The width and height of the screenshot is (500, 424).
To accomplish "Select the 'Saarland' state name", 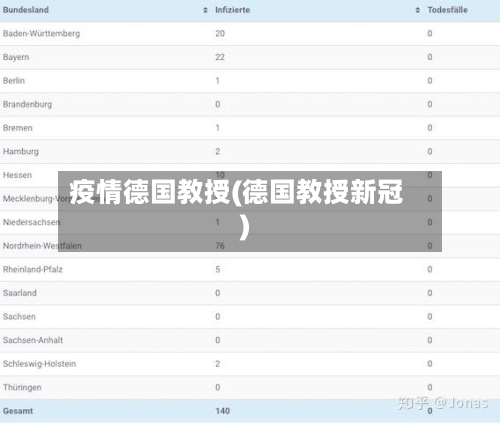I will [x=20, y=293].
